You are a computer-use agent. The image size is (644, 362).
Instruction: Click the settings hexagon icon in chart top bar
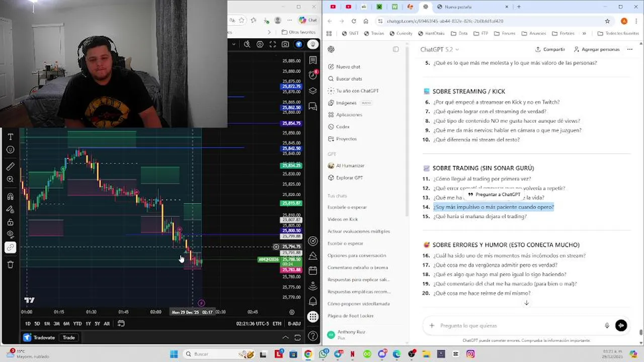click(x=260, y=44)
